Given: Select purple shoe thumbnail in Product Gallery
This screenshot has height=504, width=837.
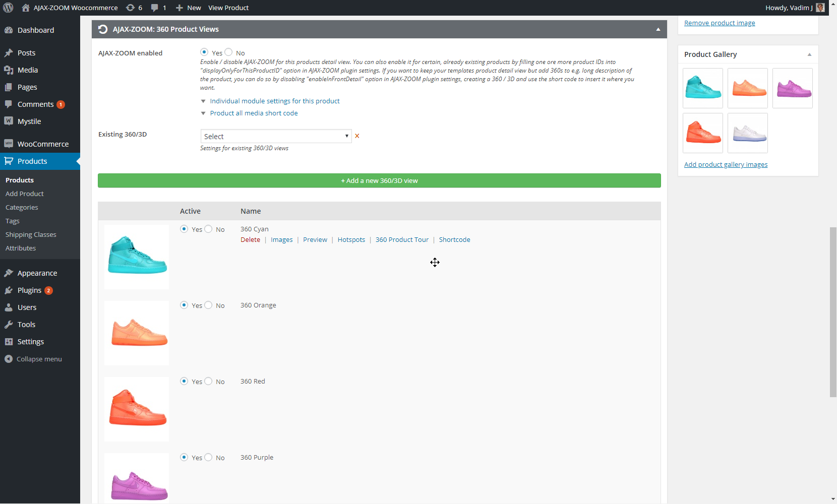Looking at the screenshot, I should (x=793, y=88).
